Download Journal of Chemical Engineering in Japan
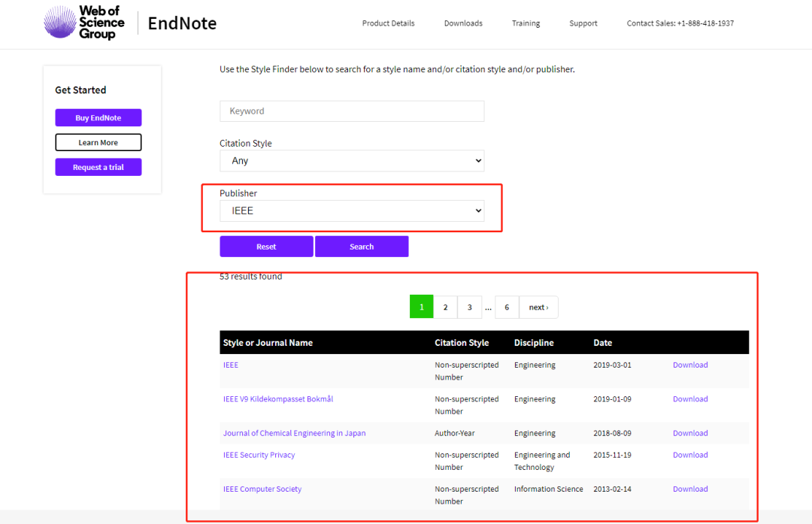 pos(690,433)
